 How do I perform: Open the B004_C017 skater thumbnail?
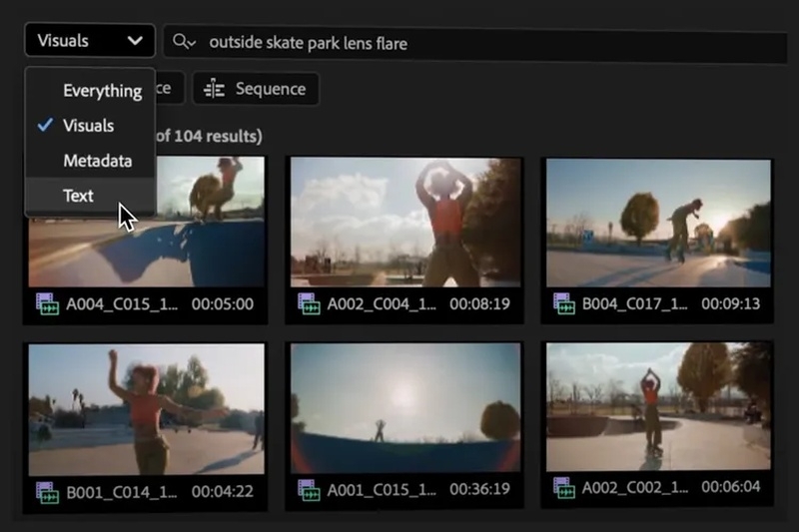657,222
